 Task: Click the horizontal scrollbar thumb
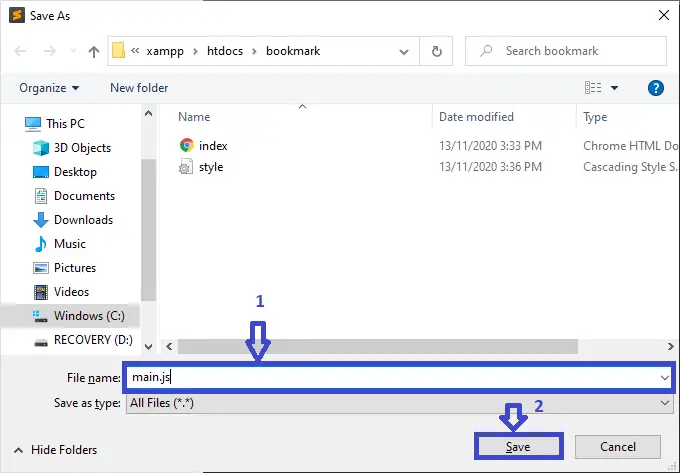378,346
